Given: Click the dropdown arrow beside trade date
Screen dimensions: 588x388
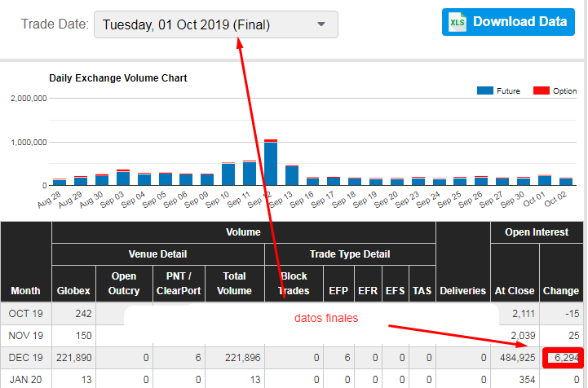Looking at the screenshot, I should point(321,24).
